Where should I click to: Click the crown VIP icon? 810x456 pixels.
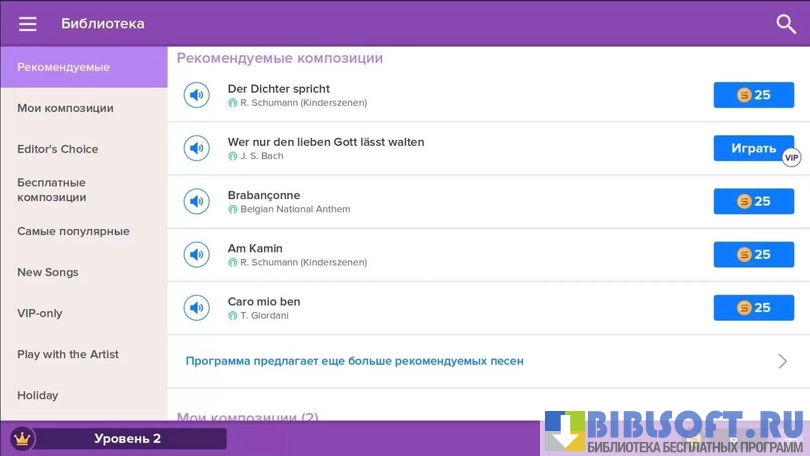tap(22, 438)
